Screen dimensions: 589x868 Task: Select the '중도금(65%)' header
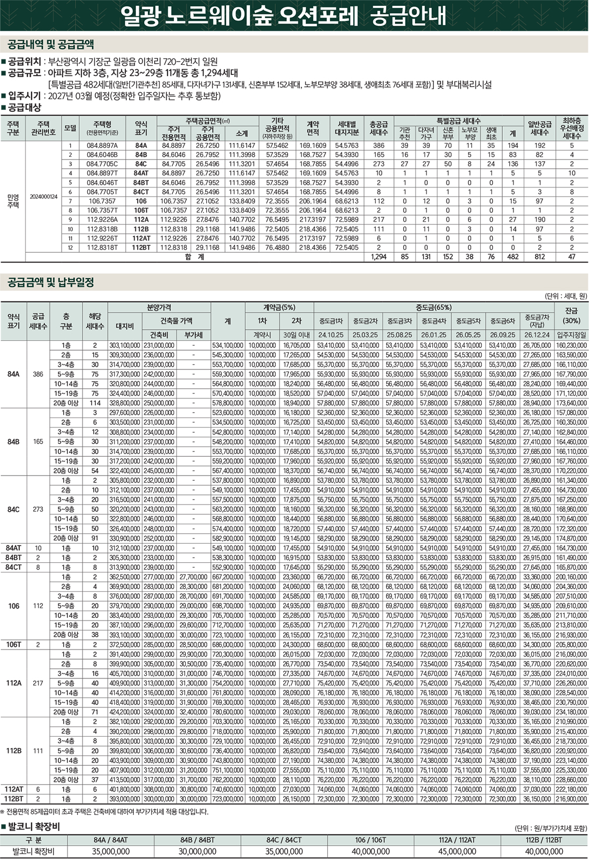click(x=433, y=307)
